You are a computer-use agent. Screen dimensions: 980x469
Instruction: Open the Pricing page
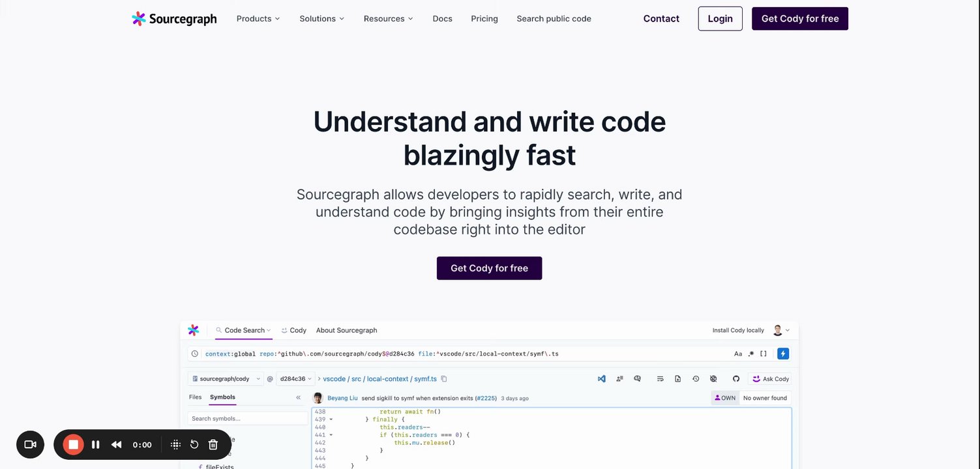pyautogui.click(x=484, y=19)
